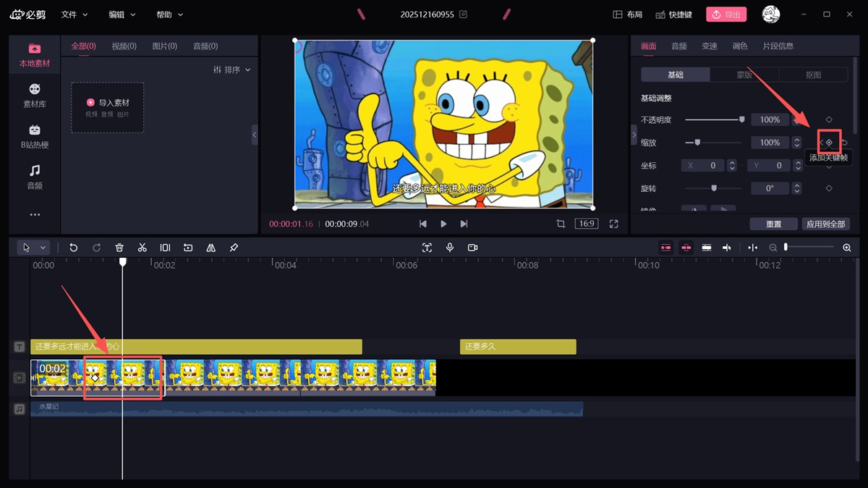Start voice recording with the microphone icon
Viewport: 868px width, 488px height.
[x=450, y=248]
